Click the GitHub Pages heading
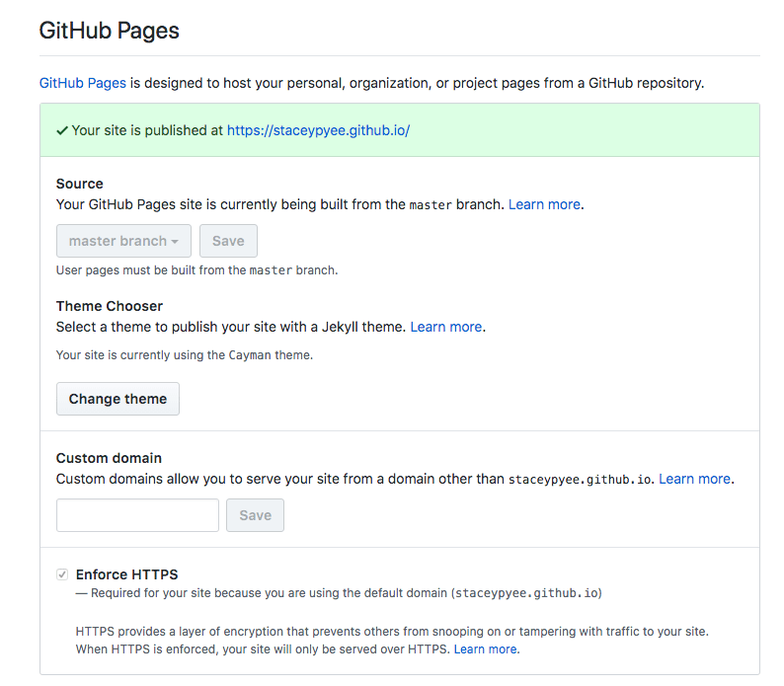The image size is (784, 686). [109, 31]
